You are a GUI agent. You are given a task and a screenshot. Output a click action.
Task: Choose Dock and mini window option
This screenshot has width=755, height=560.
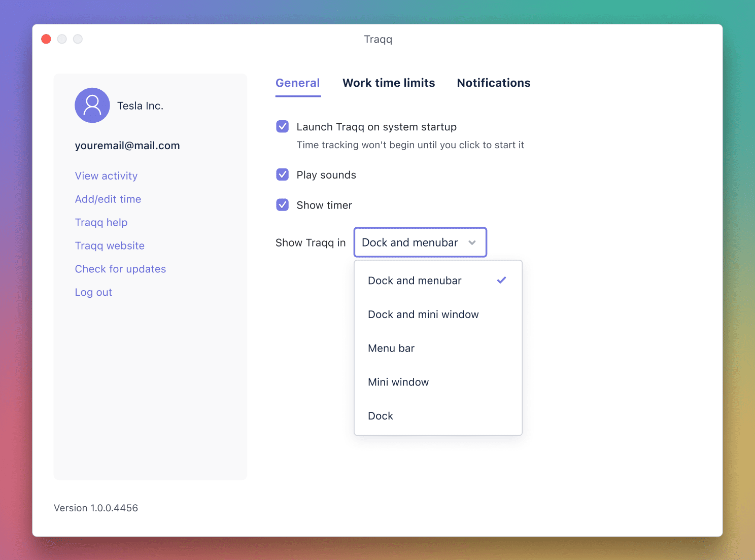[x=438, y=314]
